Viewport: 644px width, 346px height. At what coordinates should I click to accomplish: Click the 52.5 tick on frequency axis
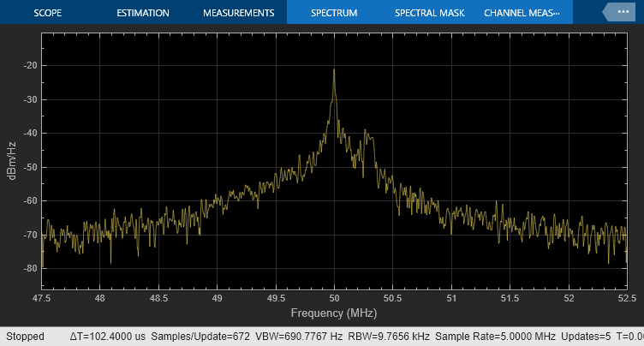[627, 298]
